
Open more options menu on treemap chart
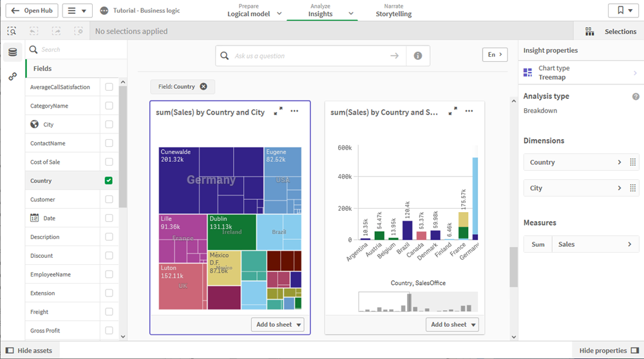tap(294, 112)
